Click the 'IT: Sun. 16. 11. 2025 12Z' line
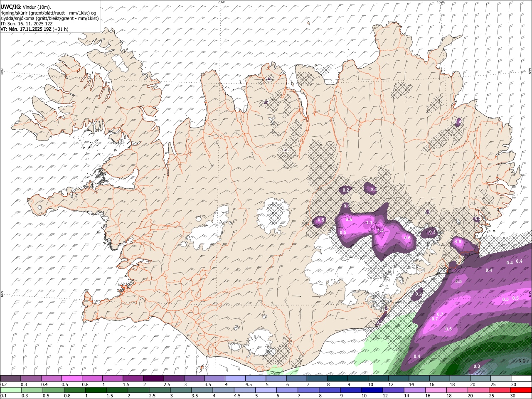The width and height of the screenshot is (532, 399). pyautogui.click(x=27, y=24)
